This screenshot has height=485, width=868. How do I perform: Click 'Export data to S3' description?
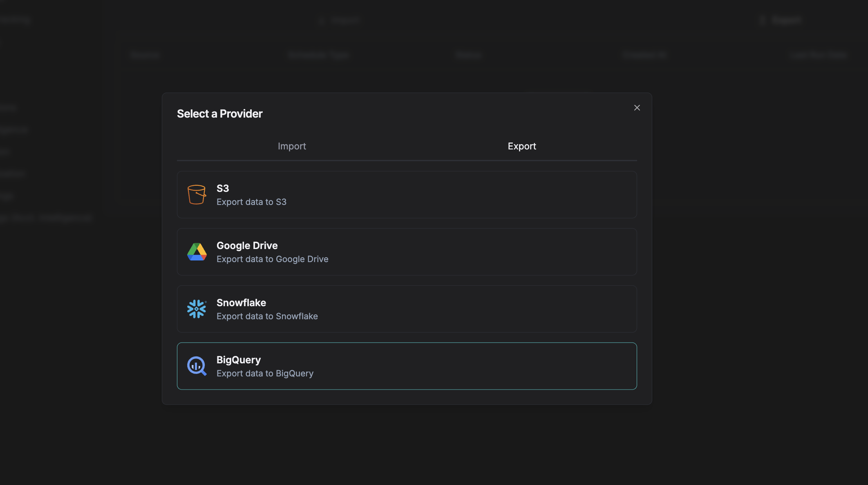pyautogui.click(x=251, y=202)
